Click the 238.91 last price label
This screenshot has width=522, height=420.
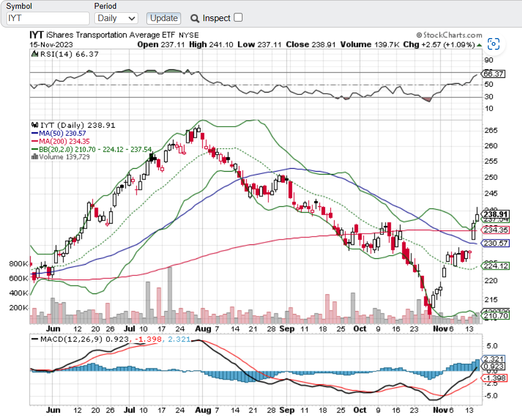[495, 214]
